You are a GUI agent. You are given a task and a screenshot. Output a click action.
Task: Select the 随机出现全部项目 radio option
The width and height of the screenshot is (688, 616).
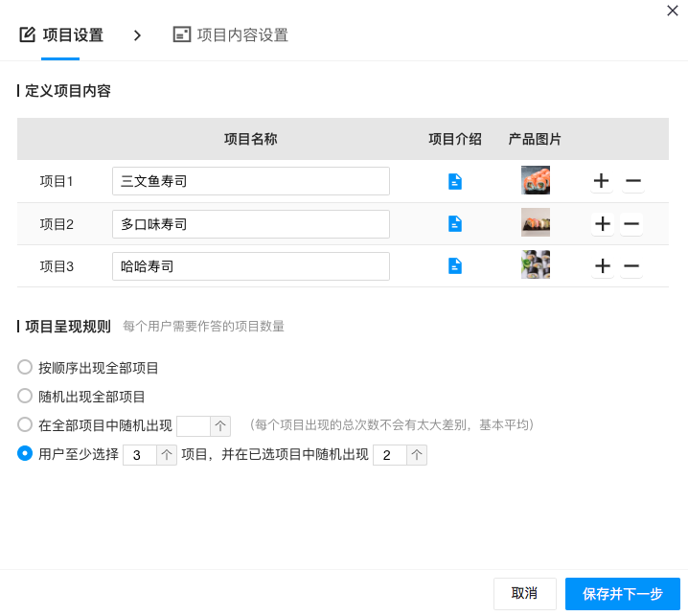(x=25, y=396)
